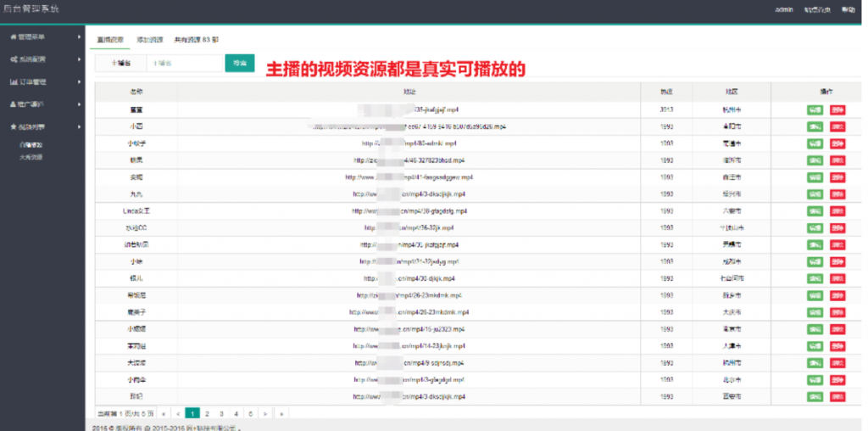Viewport: 868px width, 431px height.
Task: Open the 38-gfagdsfg.mp4 video URL link
Action: click(x=409, y=211)
